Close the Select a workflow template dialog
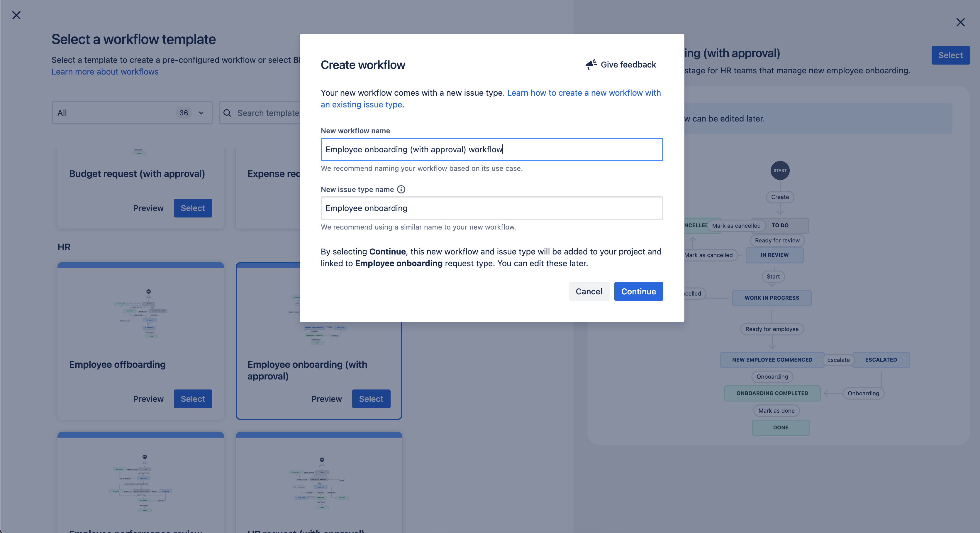Image resolution: width=980 pixels, height=533 pixels. point(16,15)
